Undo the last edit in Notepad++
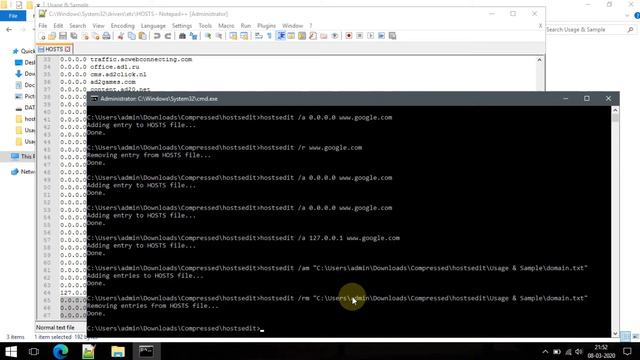640x360 pixels. 157,36
